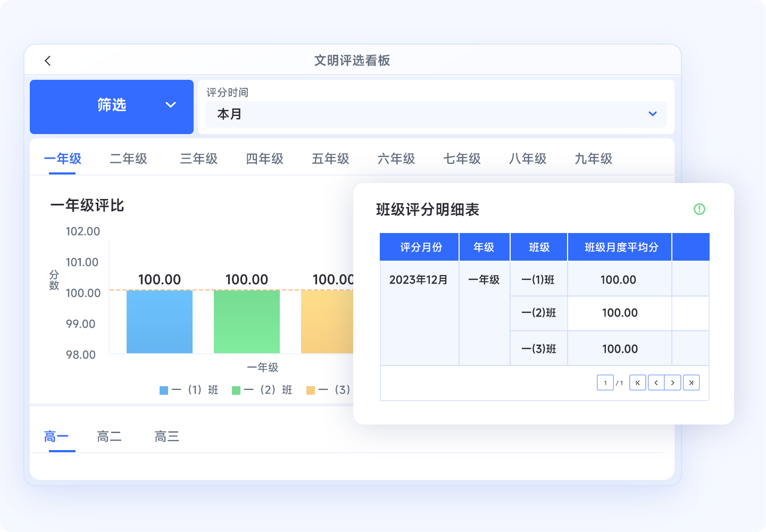This screenshot has height=532, width=766.
Task: Click the orange third bar in chart
Action: tap(327, 321)
